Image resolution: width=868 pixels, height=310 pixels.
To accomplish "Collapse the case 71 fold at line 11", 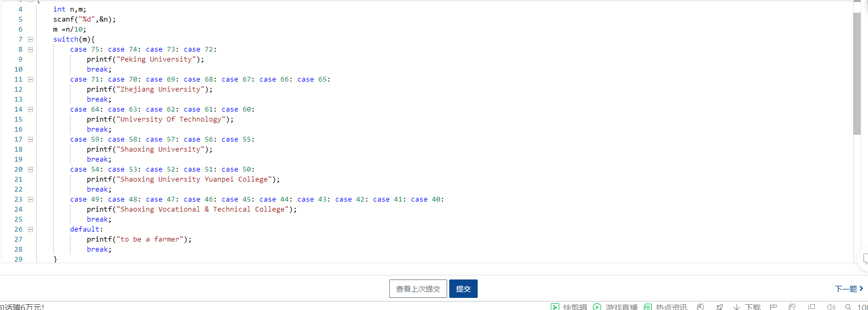I will pyautogui.click(x=31, y=79).
